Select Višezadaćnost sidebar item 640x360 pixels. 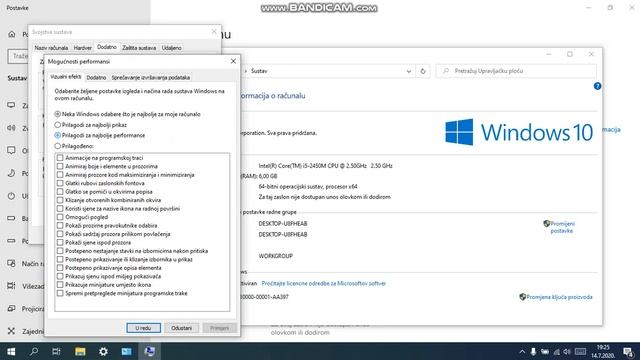pyautogui.click(x=25, y=286)
